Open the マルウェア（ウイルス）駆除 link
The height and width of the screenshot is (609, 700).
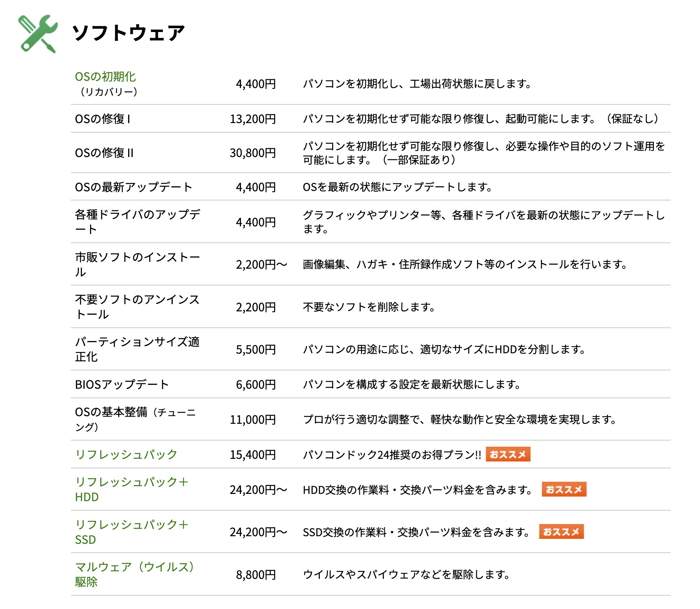click(135, 574)
